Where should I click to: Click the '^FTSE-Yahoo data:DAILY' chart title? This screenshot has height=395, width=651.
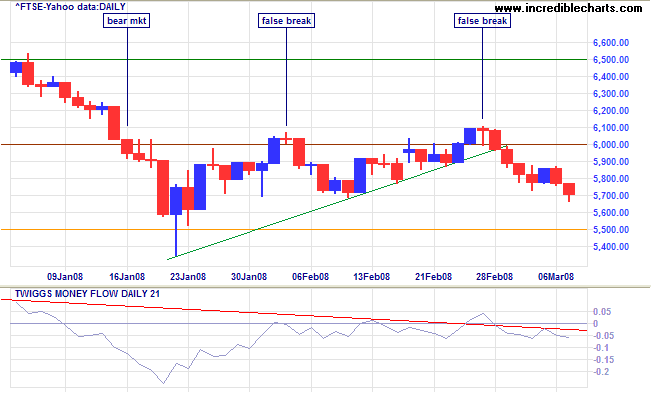coord(70,7)
